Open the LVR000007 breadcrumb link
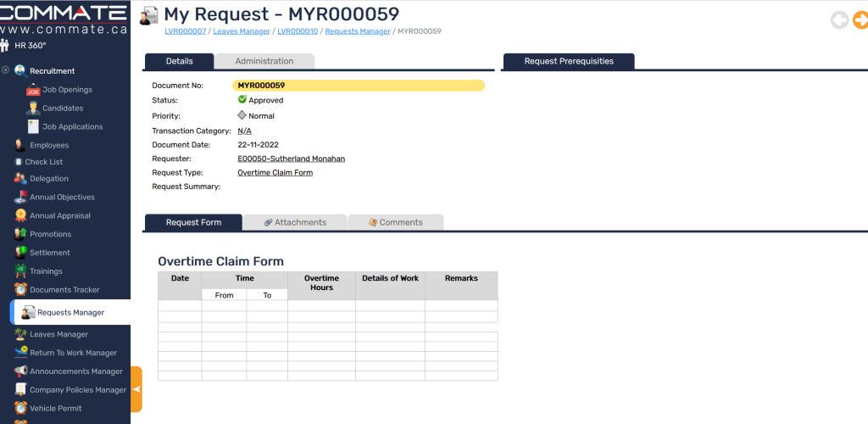The width and height of the screenshot is (868, 424). pyautogui.click(x=186, y=31)
